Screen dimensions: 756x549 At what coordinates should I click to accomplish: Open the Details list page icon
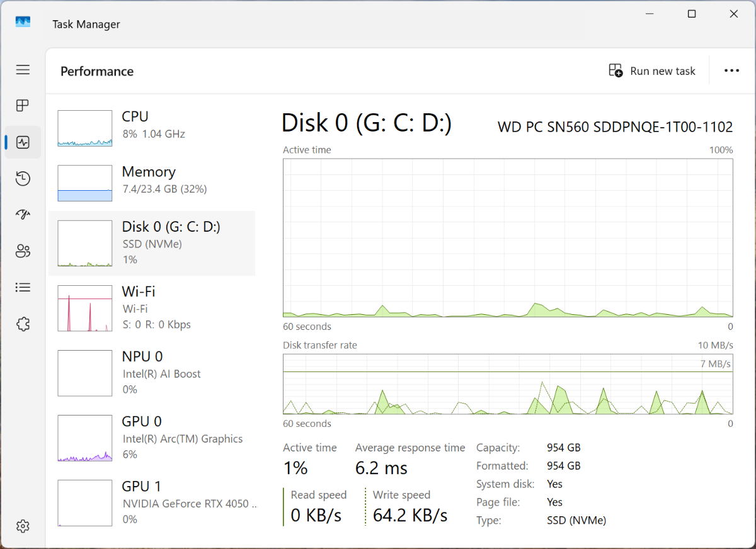(23, 288)
